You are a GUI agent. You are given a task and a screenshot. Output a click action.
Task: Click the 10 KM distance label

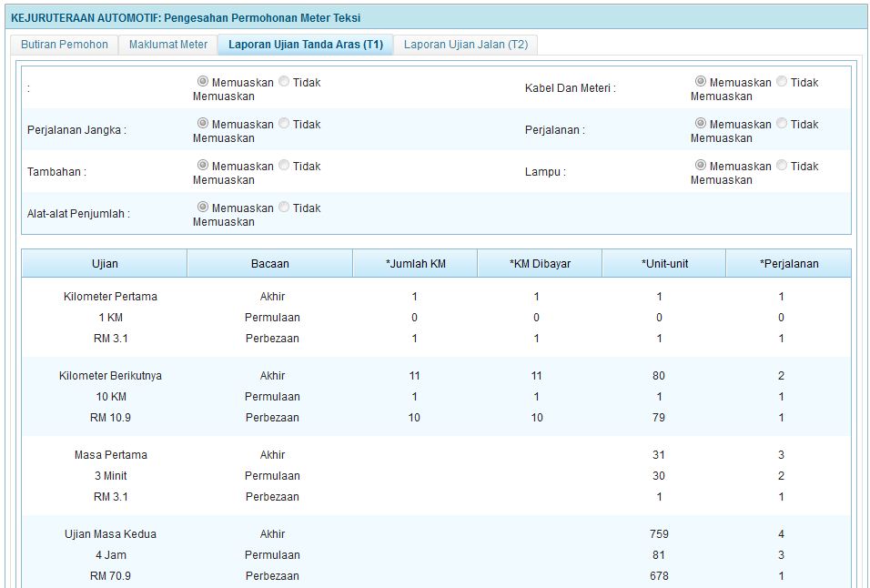tap(111, 397)
